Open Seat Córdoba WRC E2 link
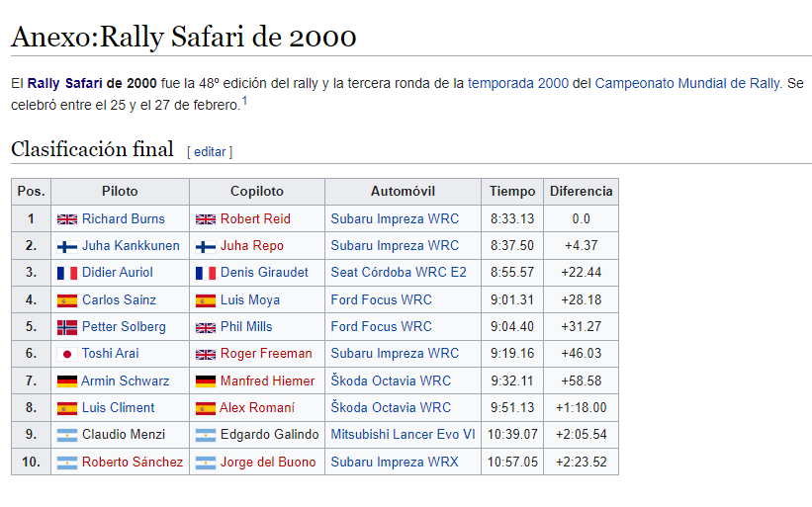Screen dimensions: 812x507 tap(399, 273)
